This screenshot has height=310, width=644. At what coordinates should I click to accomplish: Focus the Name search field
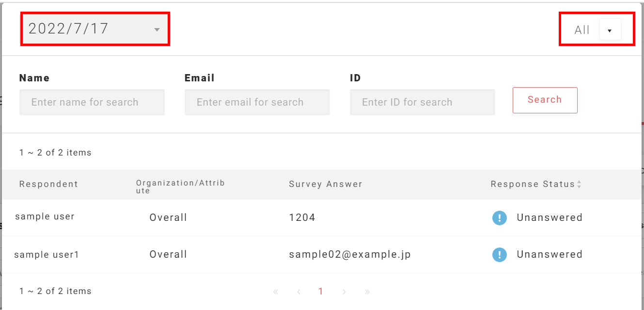point(92,102)
